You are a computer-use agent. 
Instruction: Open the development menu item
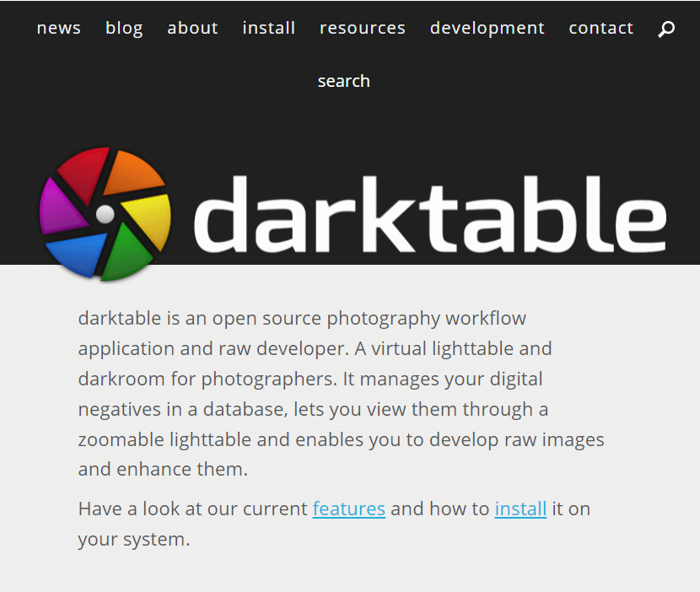point(487,28)
